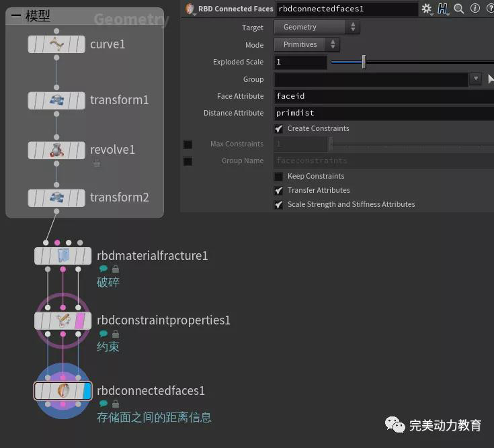Click the lock icon under revolve1
494x448 pixels.
[x=97, y=163]
